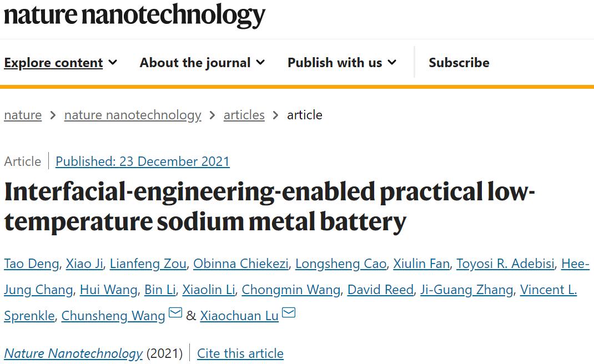Click the envelope icon beside Chunsheng Wang
The image size is (594, 364).
[x=175, y=314]
